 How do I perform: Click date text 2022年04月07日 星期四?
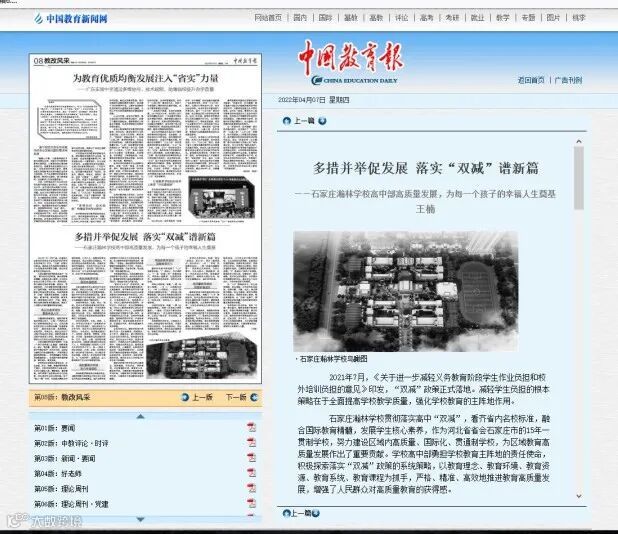(314, 100)
